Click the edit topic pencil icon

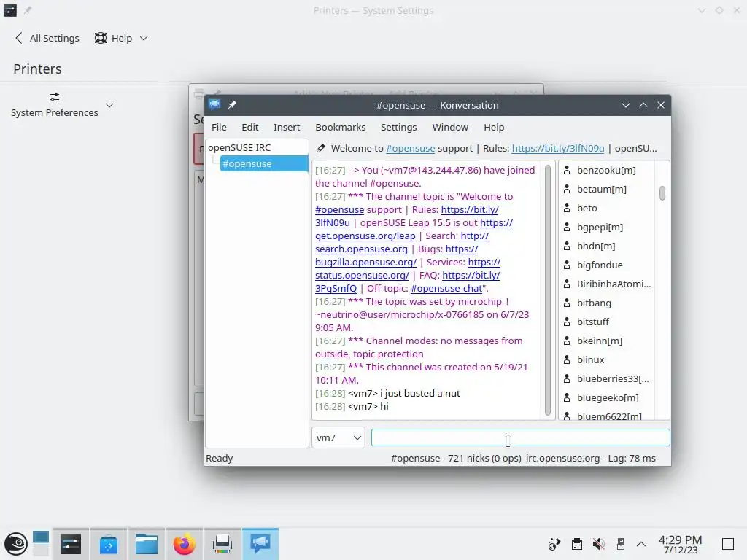coord(321,148)
